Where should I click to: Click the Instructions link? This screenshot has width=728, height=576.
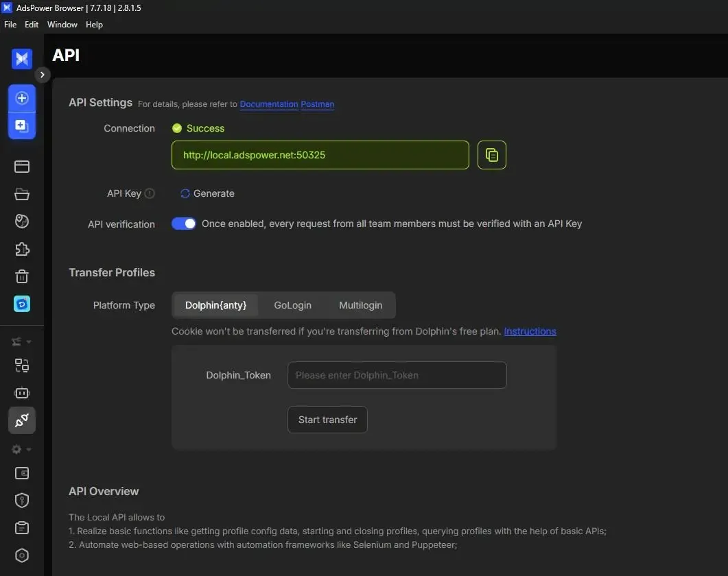click(530, 331)
